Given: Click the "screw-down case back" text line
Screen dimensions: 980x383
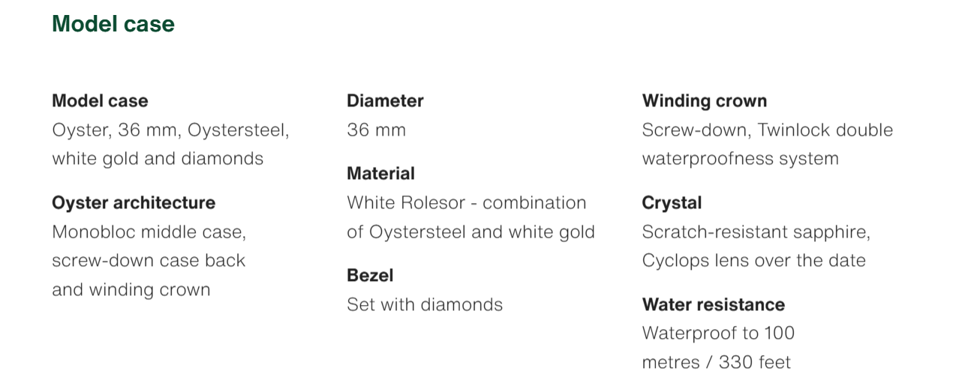Looking at the screenshot, I should (x=149, y=261).
